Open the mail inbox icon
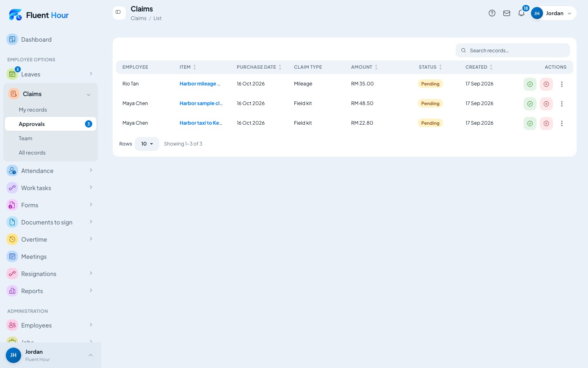This screenshot has width=588, height=368. coord(507,13)
